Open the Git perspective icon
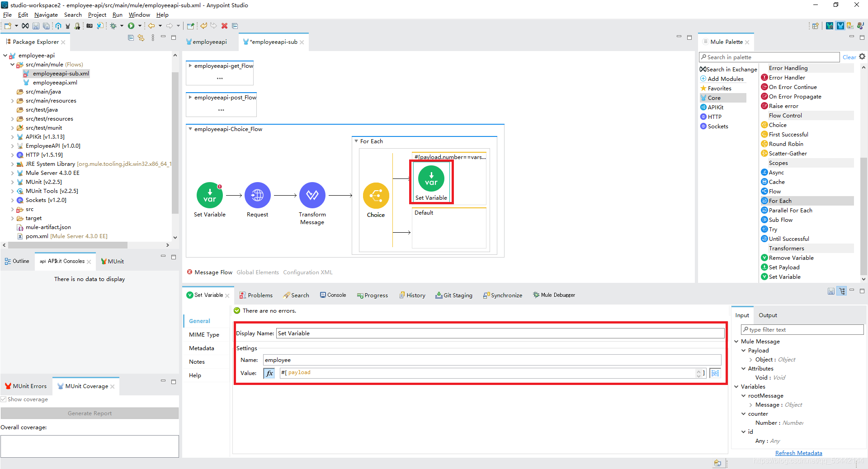The width and height of the screenshot is (868, 469). [850, 26]
